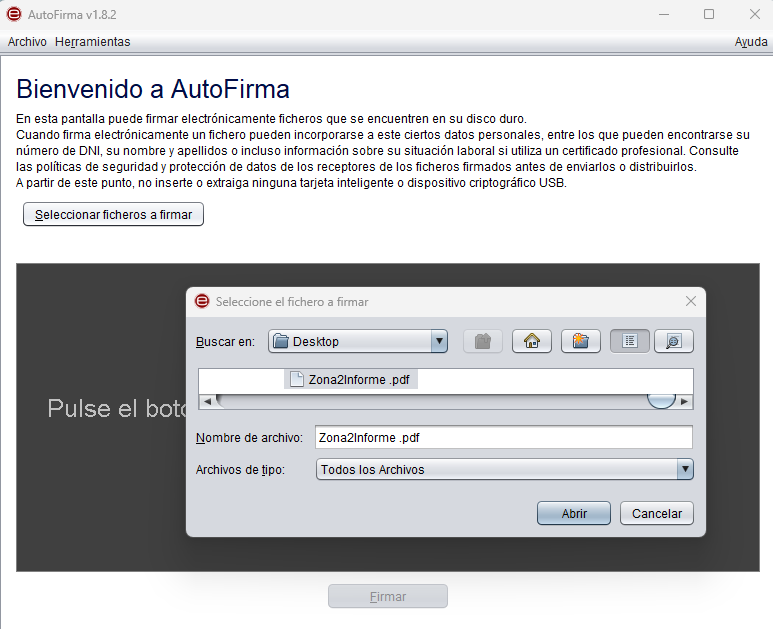
Task: Select Zona2Informe .pdf in file list
Action: [351, 379]
